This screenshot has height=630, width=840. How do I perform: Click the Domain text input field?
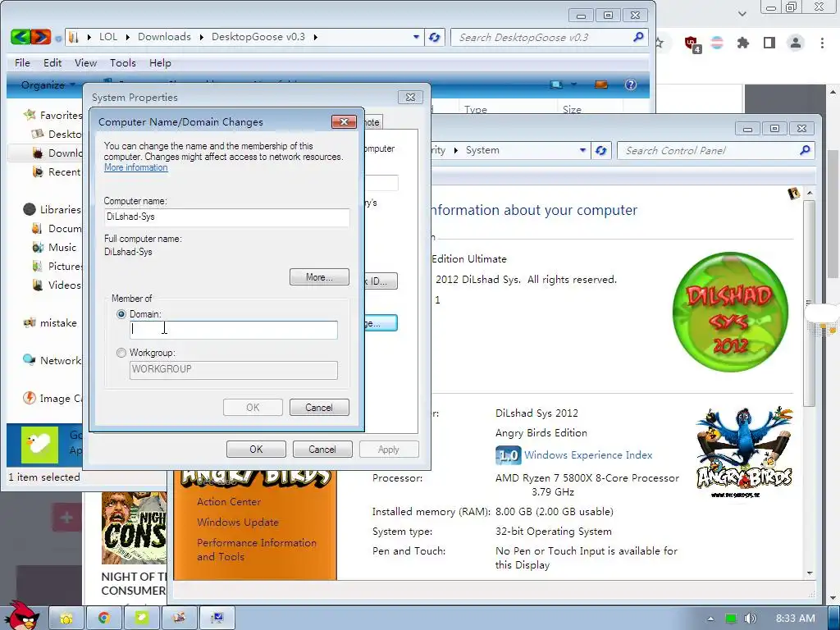(x=234, y=330)
